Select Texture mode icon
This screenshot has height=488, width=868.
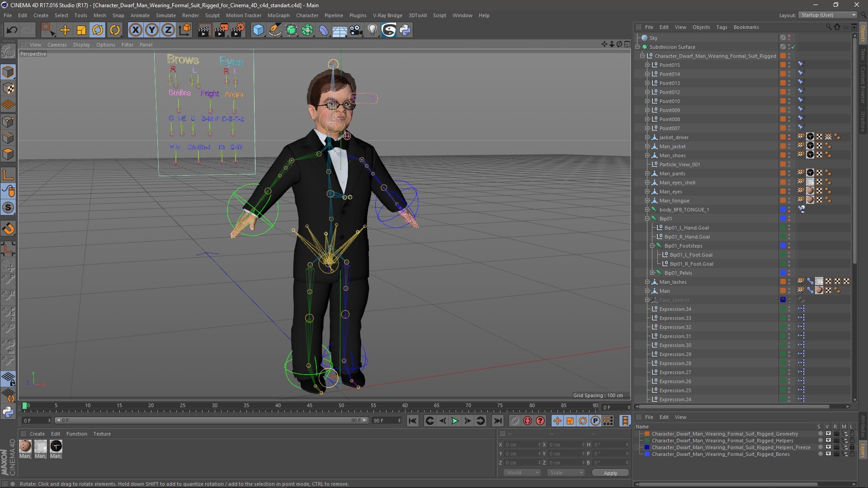[x=8, y=89]
